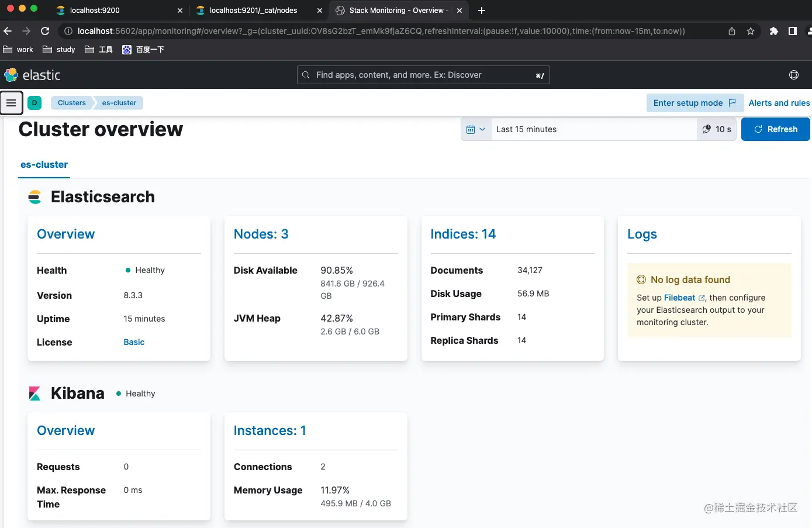Open the work bookmarks folder

coord(18,50)
